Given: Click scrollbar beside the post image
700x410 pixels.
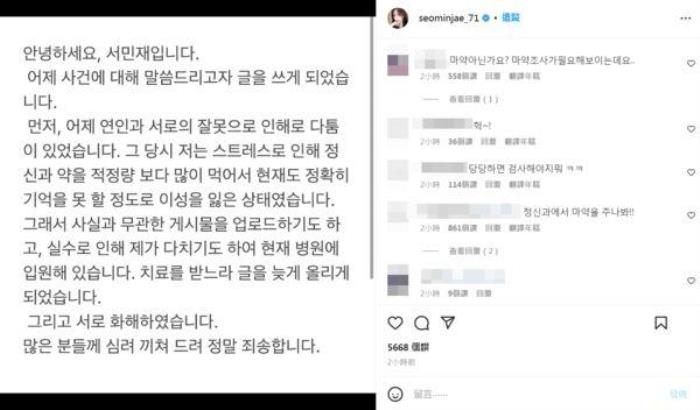Looking at the screenshot, I should click(x=372, y=147).
